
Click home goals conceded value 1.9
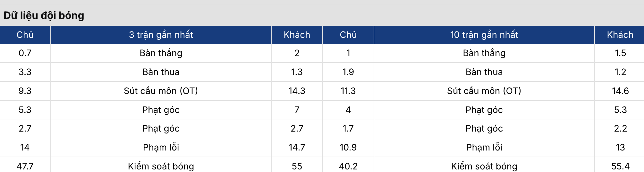pyautogui.click(x=348, y=72)
